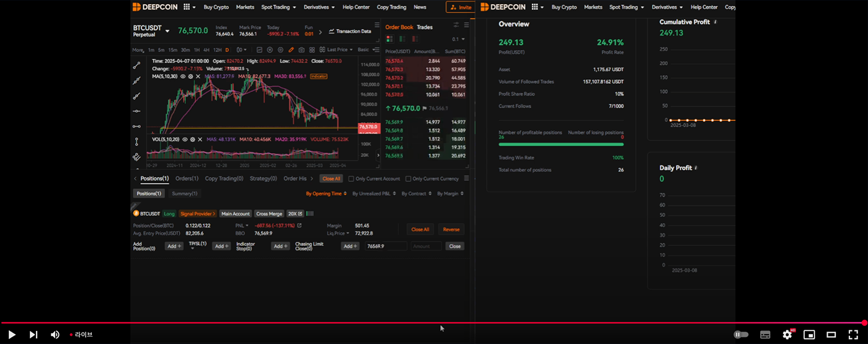
Task: Mute the video volume speaker icon
Action: pos(55,335)
